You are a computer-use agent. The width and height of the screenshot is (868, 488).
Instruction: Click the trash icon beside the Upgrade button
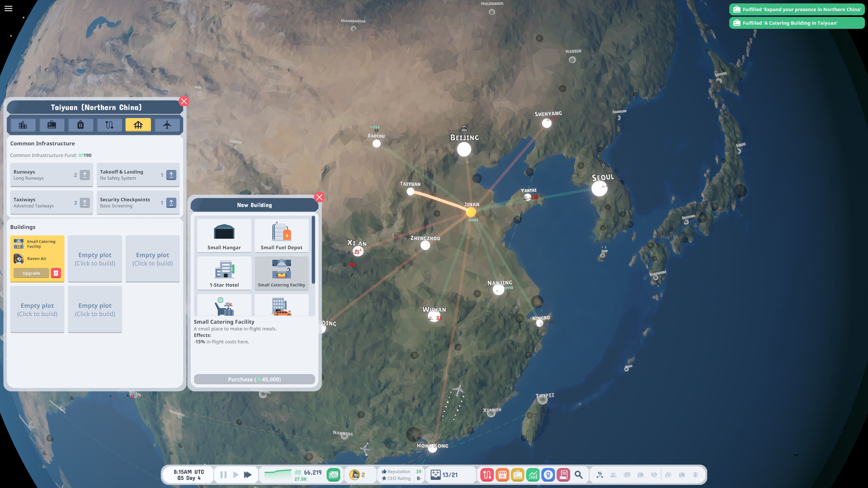tap(56, 273)
